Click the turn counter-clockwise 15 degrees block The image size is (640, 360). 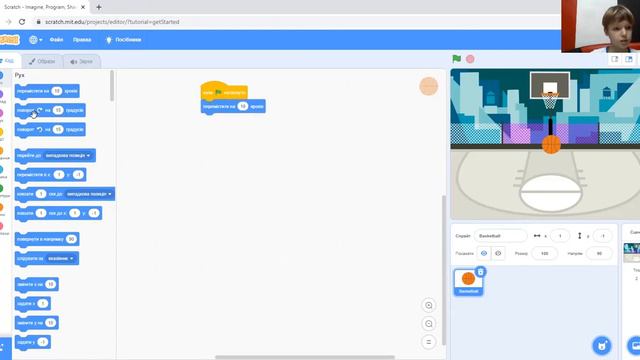[x=50, y=129]
